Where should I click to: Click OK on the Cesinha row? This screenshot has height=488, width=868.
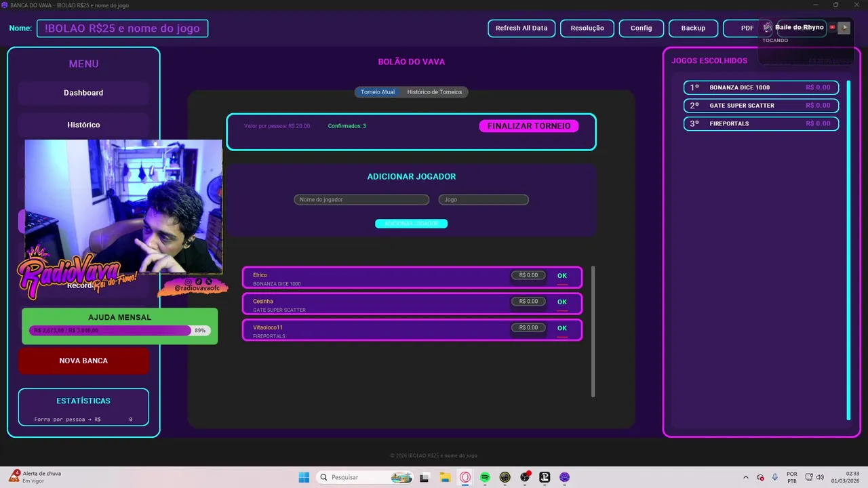tap(562, 302)
